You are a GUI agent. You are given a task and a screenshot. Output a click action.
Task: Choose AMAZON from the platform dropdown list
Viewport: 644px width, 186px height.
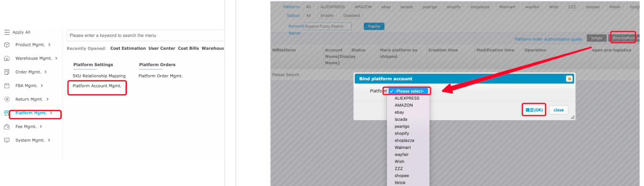click(x=403, y=105)
